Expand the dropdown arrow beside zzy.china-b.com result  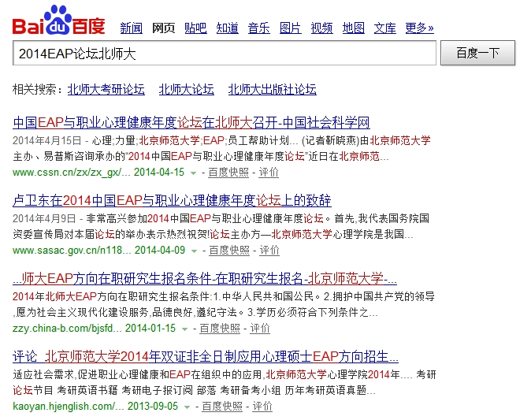pos(184,329)
